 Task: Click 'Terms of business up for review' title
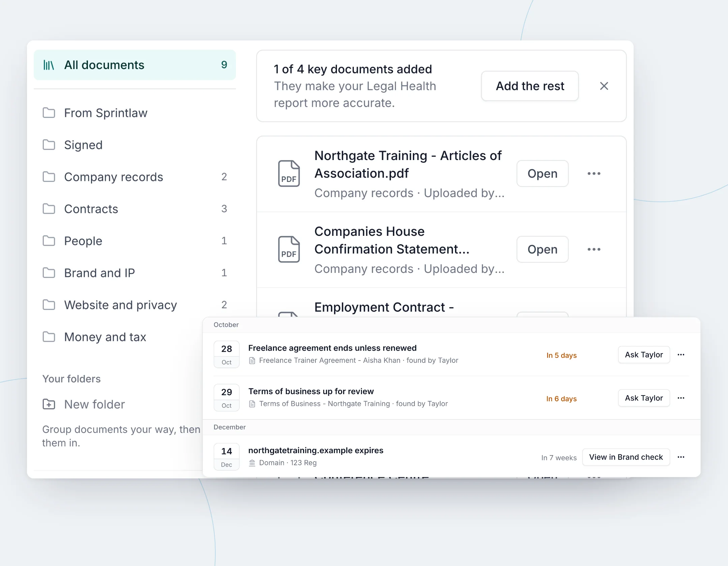coord(311,391)
